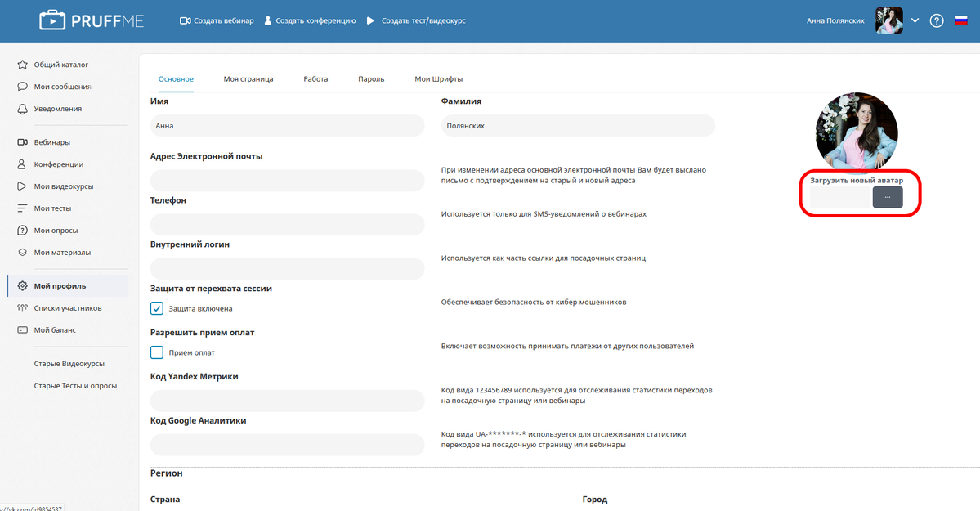Open the help question mark icon
Image resolution: width=980 pixels, height=511 pixels.
click(936, 20)
